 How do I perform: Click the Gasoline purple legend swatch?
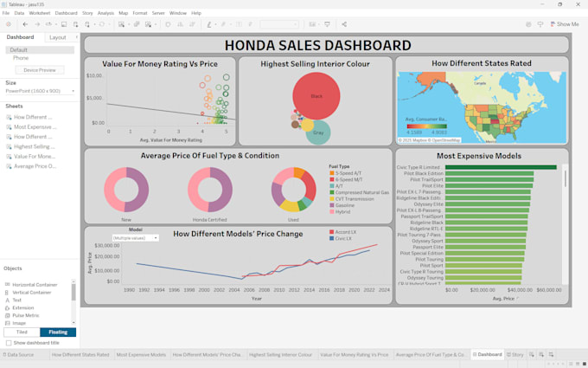point(332,205)
